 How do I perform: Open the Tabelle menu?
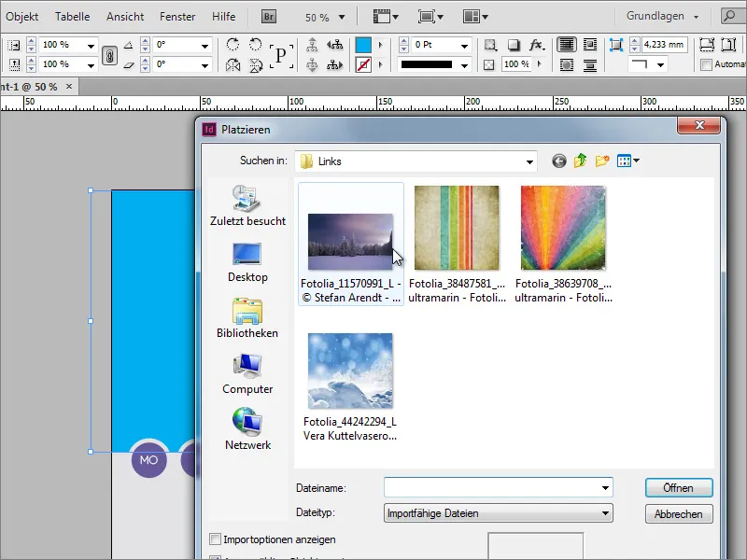73,17
